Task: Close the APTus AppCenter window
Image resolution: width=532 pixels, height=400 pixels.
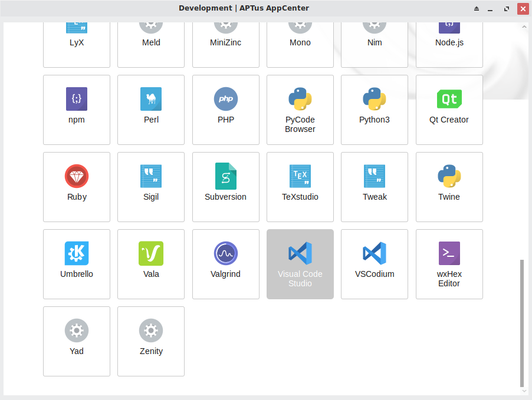Action: coord(523,9)
